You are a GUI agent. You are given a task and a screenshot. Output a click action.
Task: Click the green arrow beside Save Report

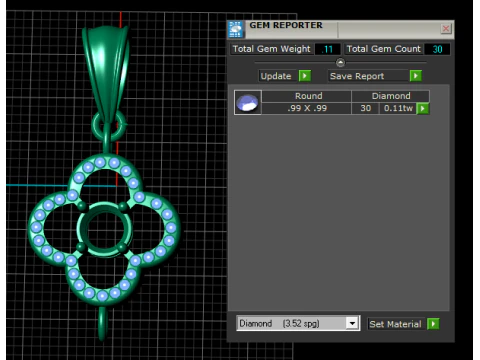416,76
